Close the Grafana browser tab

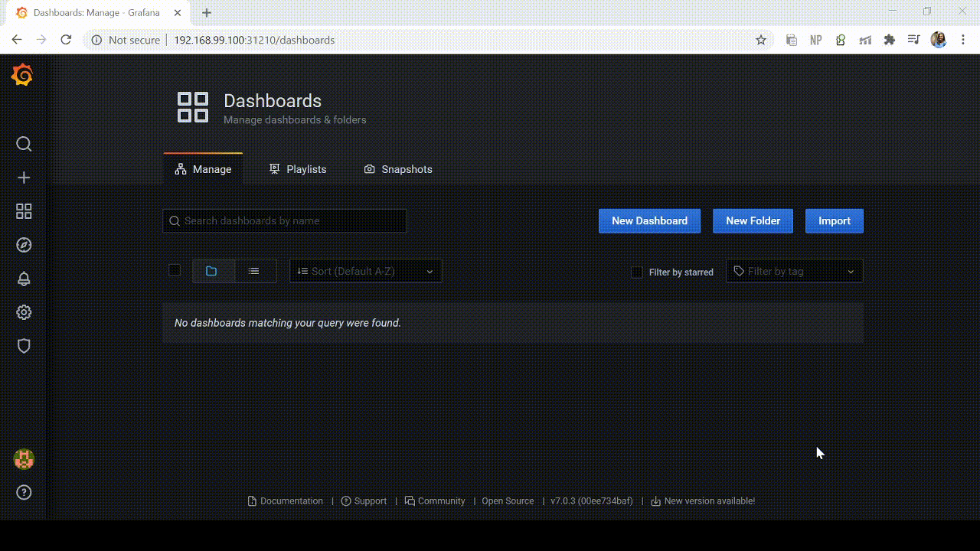point(177,13)
